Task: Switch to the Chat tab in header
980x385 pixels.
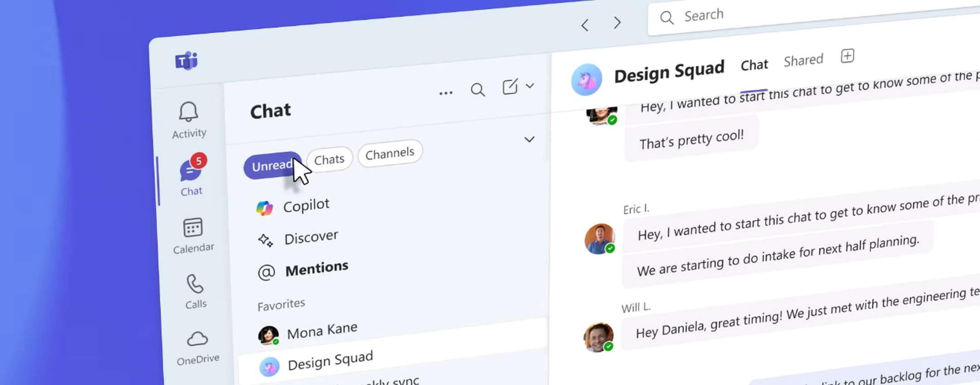Action: [754, 65]
